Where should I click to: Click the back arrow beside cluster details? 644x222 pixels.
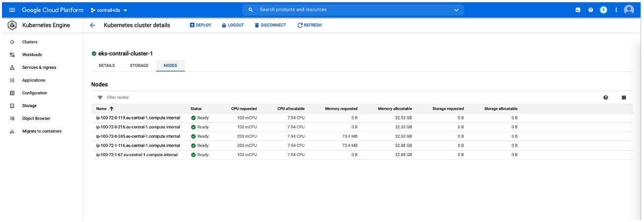tap(93, 25)
